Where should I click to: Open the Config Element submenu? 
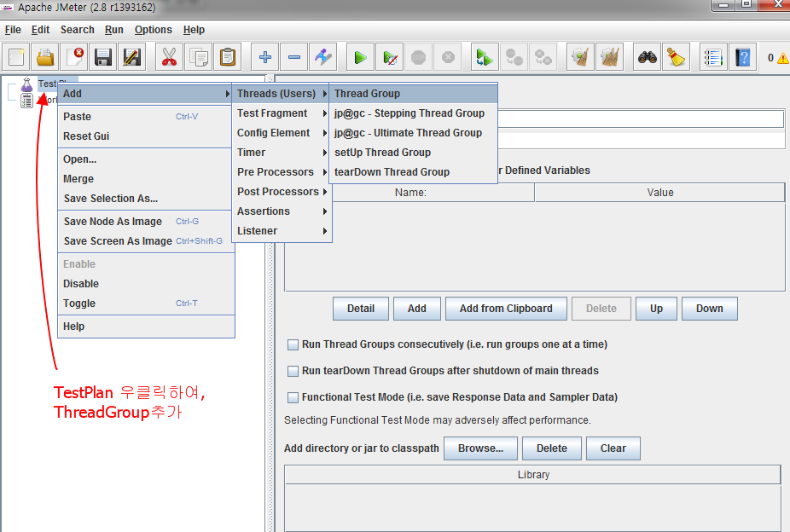click(x=282, y=133)
